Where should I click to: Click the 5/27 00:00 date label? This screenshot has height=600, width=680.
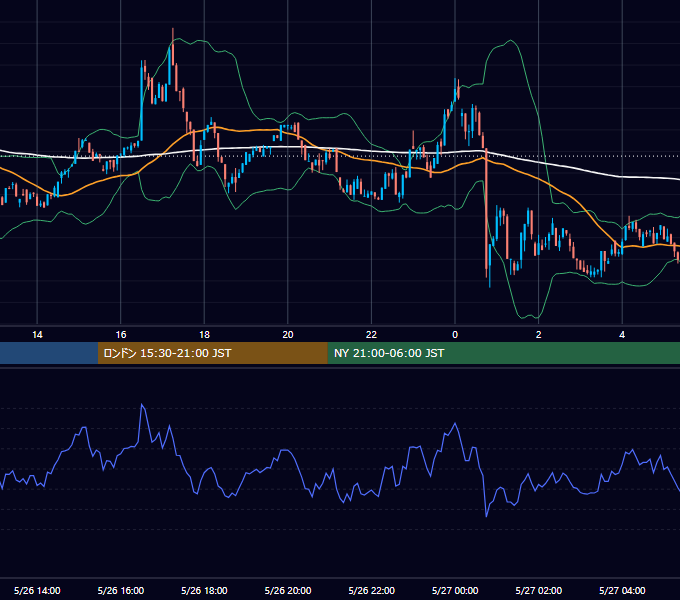pos(455,590)
